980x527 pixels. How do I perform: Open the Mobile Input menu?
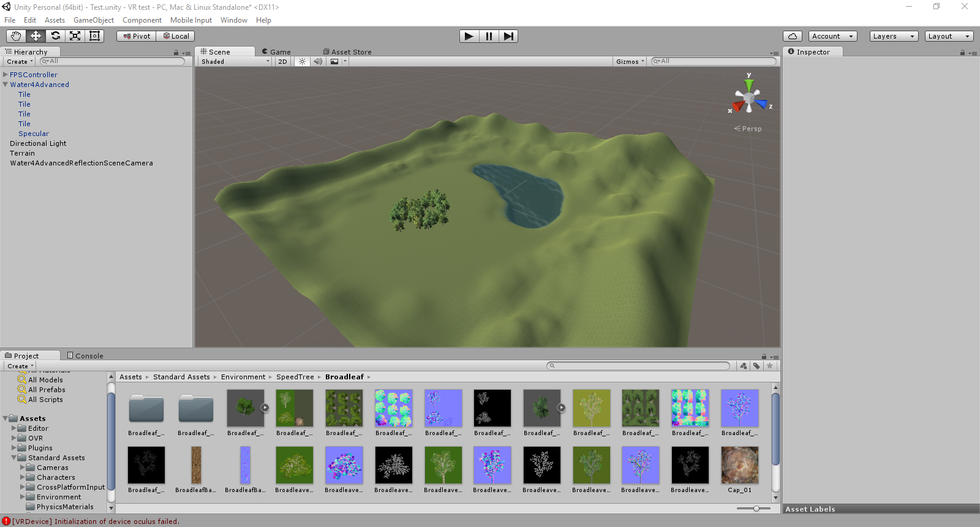point(191,20)
